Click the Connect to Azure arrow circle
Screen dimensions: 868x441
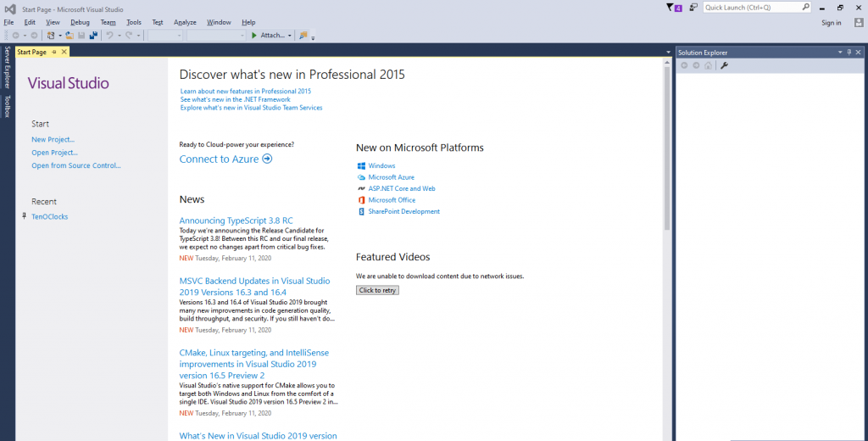coord(267,159)
